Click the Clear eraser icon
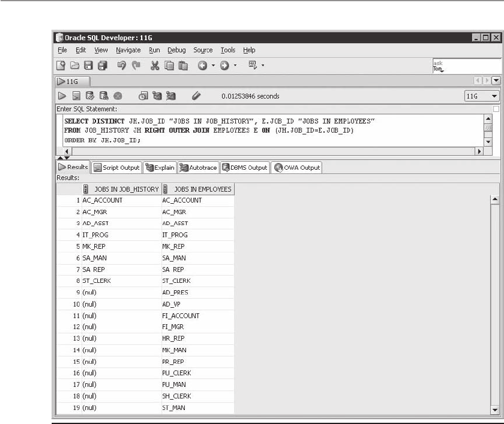 tap(196, 96)
